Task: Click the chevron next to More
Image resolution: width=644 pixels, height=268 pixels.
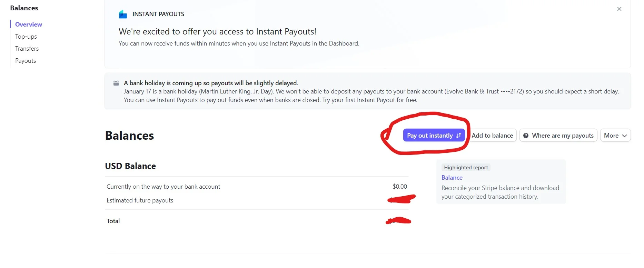Action: coord(624,136)
